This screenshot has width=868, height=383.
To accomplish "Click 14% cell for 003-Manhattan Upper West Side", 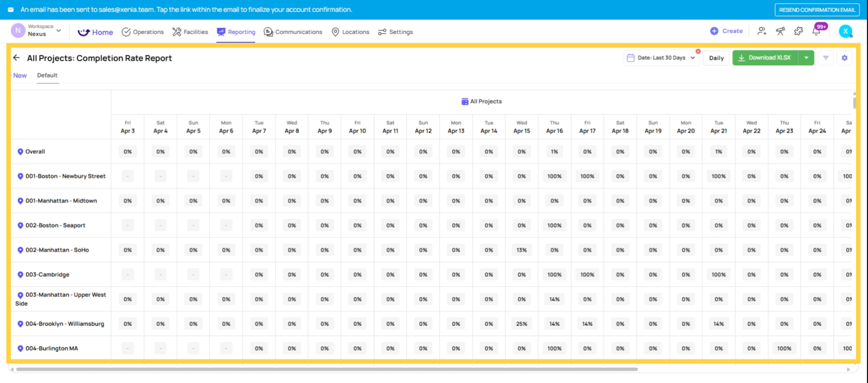I will pyautogui.click(x=555, y=299).
